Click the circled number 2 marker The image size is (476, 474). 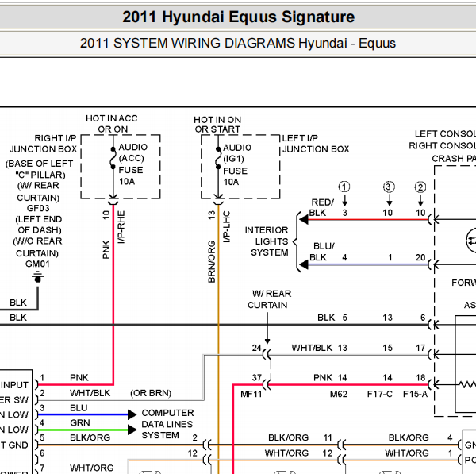[420, 187]
